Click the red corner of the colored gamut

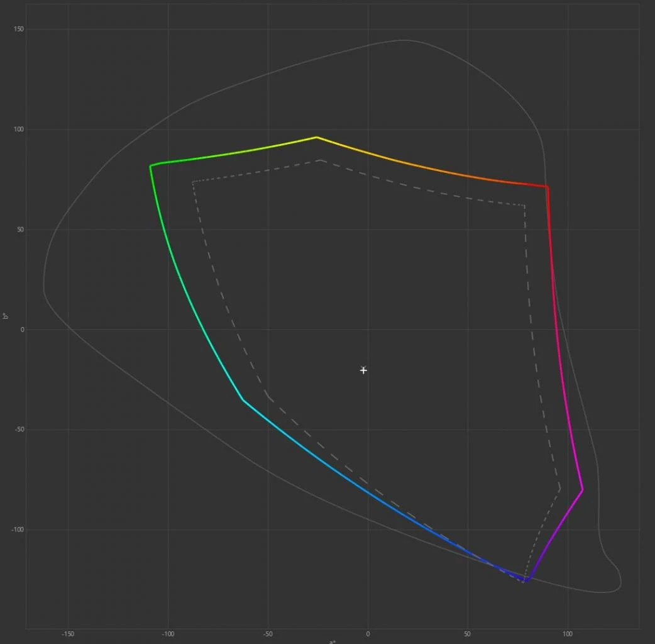pyautogui.click(x=547, y=187)
